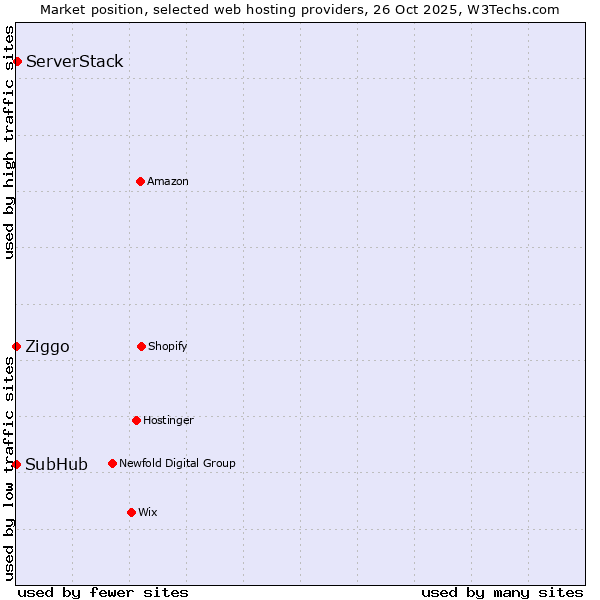The height and width of the screenshot is (600, 600).
Task: Select the Hostinger text label
Action: 168,420
